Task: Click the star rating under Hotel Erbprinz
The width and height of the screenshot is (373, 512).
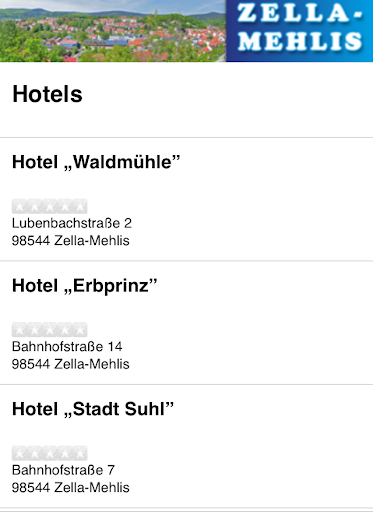Action: click(x=50, y=330)
